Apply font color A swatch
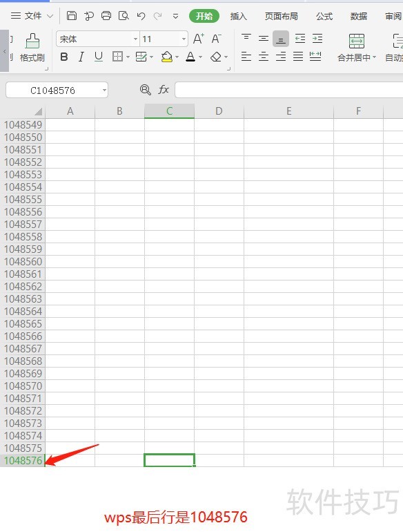Image resolution: width=403 pixels, height=532 pixels. 190,57
